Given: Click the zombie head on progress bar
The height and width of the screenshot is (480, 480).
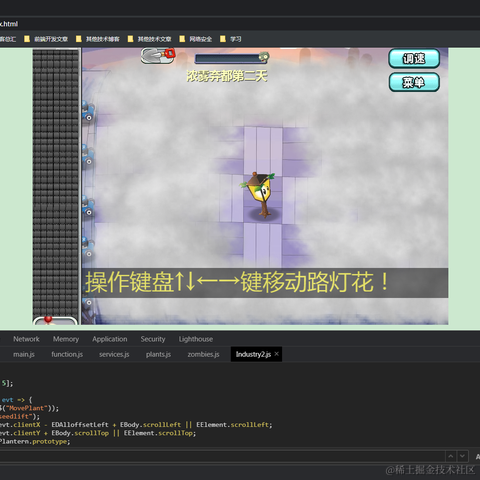Looking at the screenshot, I should (264, 57).
